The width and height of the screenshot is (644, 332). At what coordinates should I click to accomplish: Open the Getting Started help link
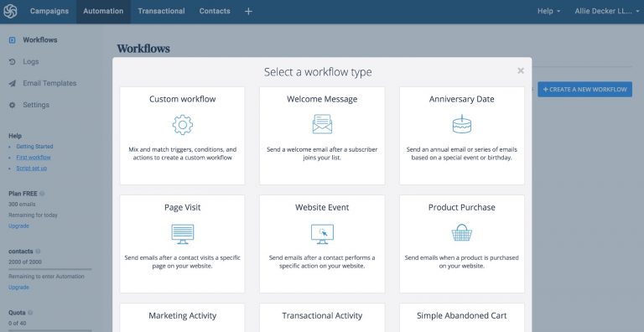tap(34, 146)
